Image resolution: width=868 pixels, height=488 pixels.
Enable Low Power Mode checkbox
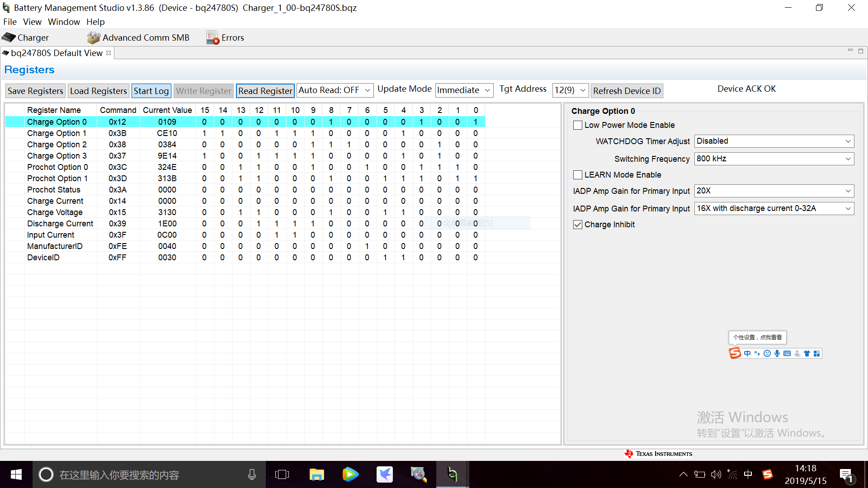click(x=578, y=125)
